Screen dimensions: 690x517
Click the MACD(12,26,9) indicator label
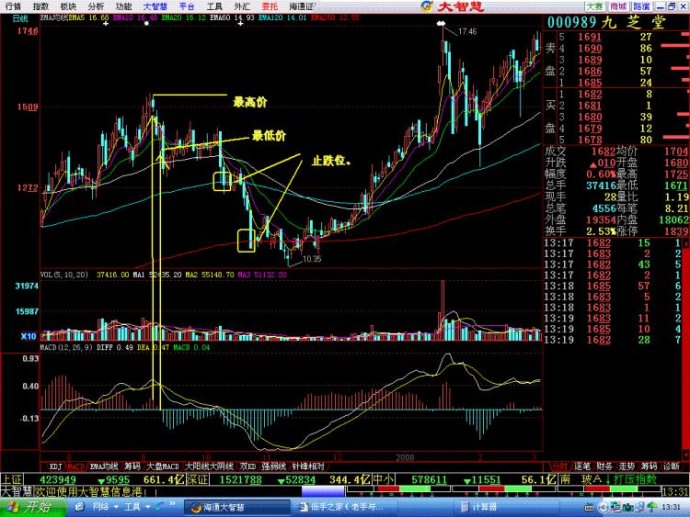[x=66, y=347]
